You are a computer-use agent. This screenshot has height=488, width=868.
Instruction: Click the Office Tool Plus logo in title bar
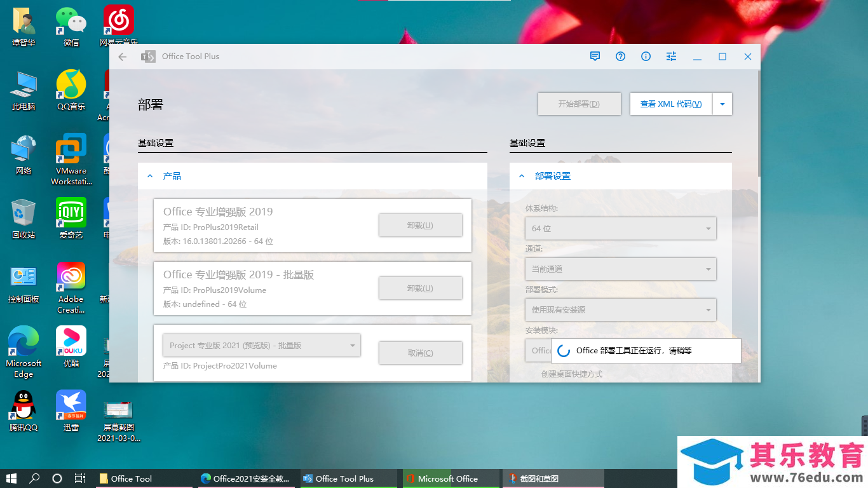point(148,57)
